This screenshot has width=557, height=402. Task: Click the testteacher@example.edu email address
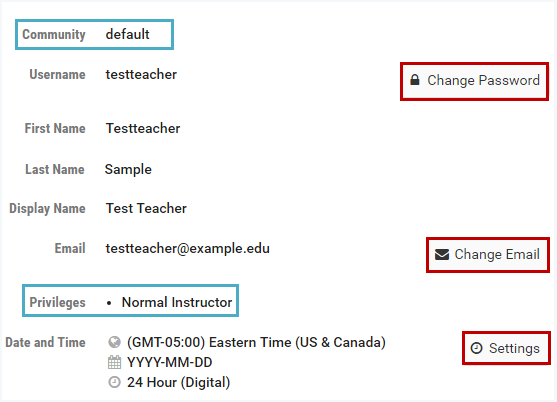188,249
